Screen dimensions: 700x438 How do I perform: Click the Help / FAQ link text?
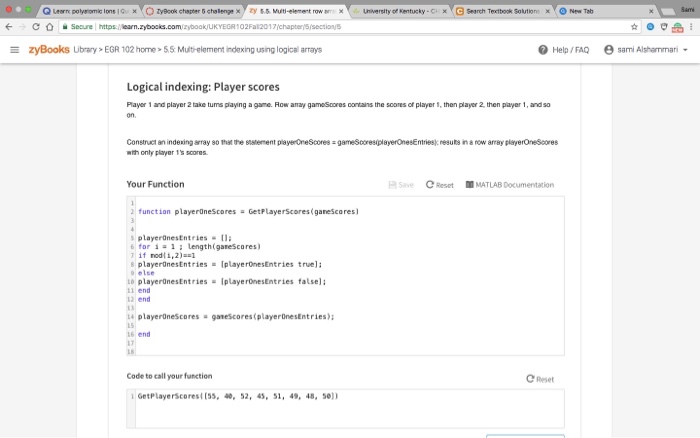[x=571, y=50]
